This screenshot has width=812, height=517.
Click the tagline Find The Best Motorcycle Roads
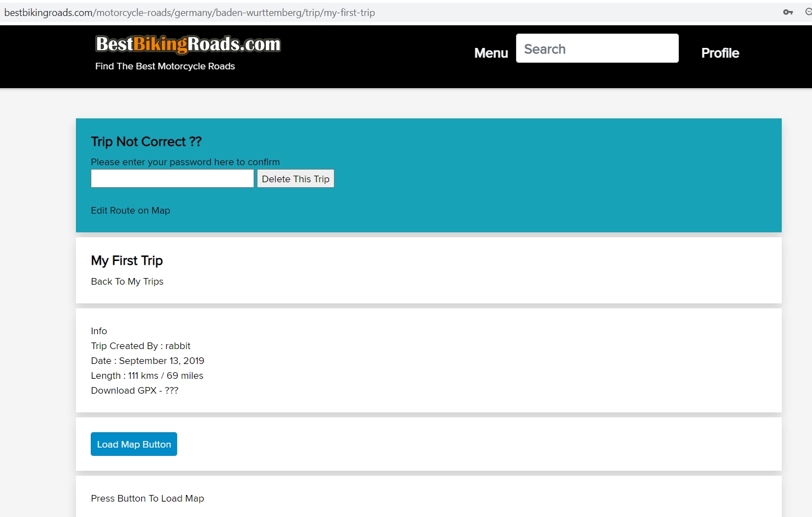click(x=165, y=66)
